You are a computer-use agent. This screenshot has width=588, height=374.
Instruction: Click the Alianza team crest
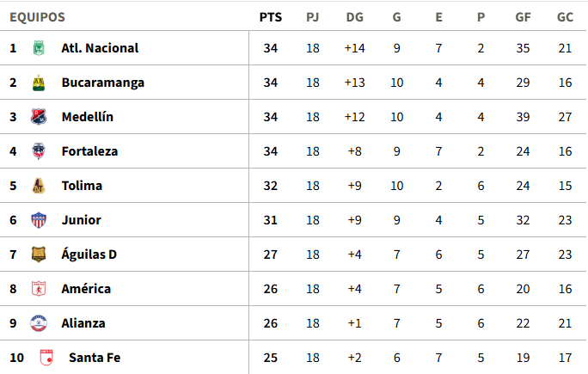[x=38, y=323]
